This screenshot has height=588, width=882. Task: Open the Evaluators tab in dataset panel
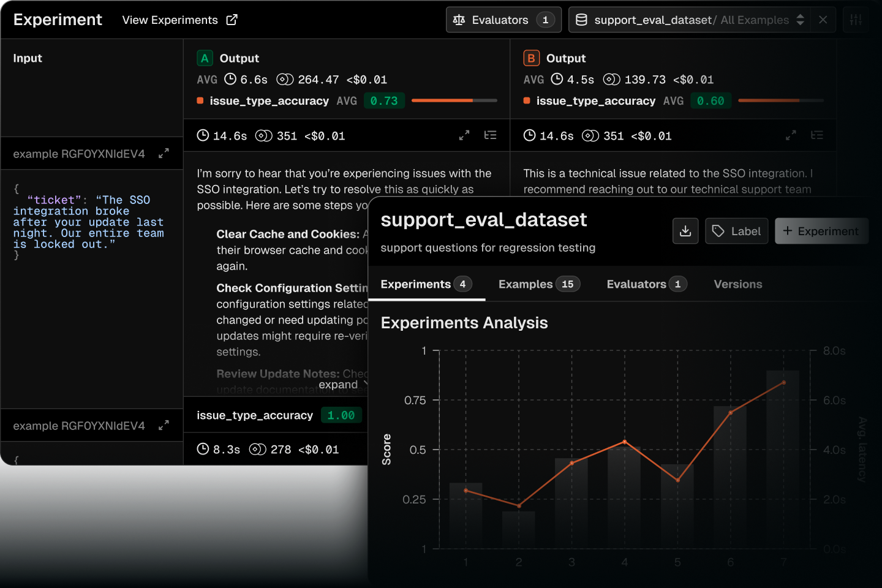point(647,284)
